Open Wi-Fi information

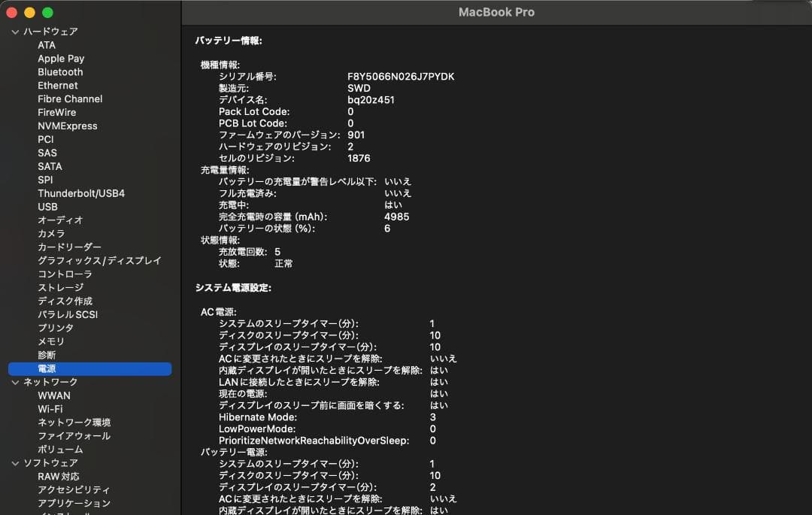pos(50,409)
